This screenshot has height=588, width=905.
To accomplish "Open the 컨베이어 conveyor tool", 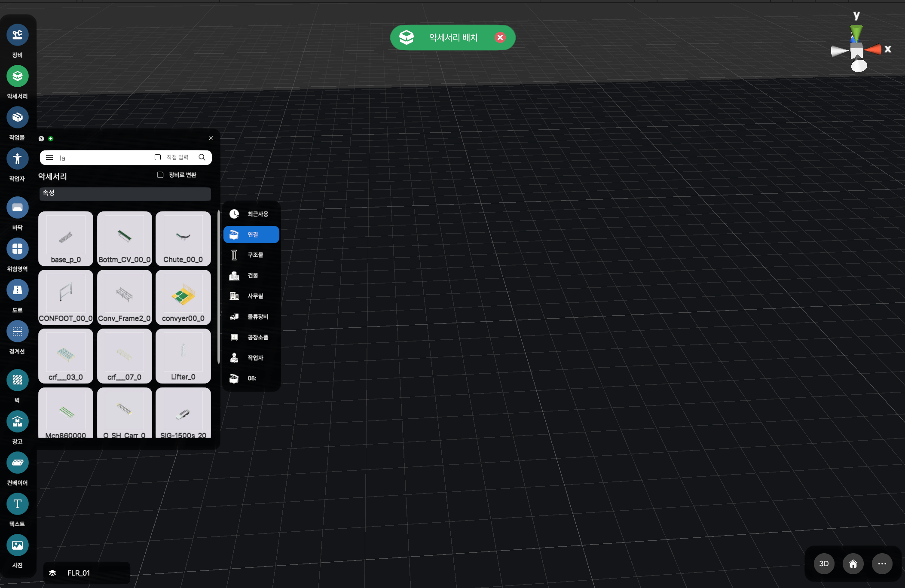I will 17,463.
